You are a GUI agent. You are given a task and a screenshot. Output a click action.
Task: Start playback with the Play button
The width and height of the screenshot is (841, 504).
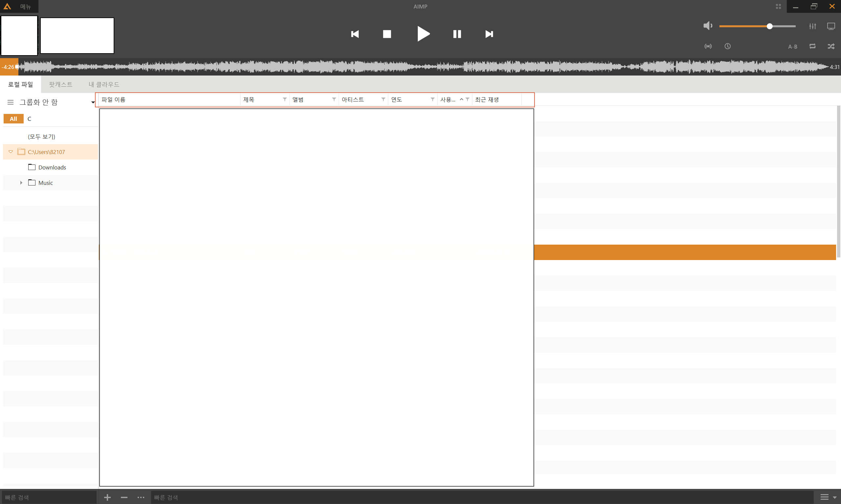pyautogui.click(x=423, y=33)
